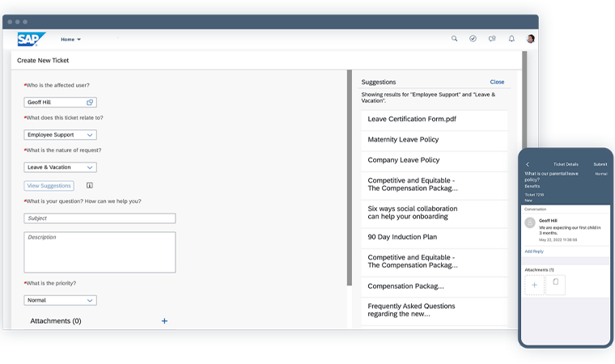Click the SAP logo

tap(32, 39)
